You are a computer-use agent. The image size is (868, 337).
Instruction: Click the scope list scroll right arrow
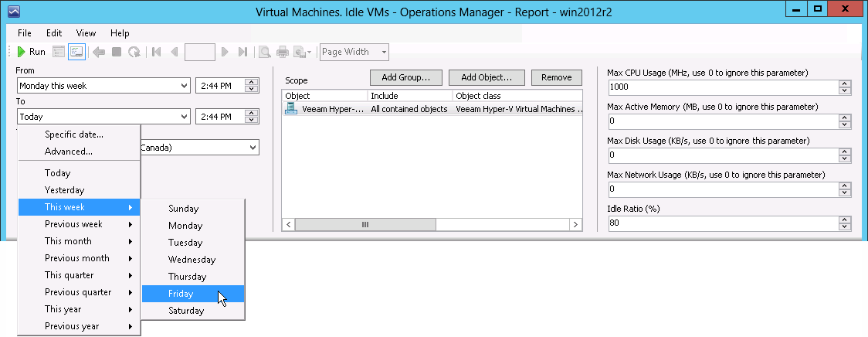coord(576,224)
